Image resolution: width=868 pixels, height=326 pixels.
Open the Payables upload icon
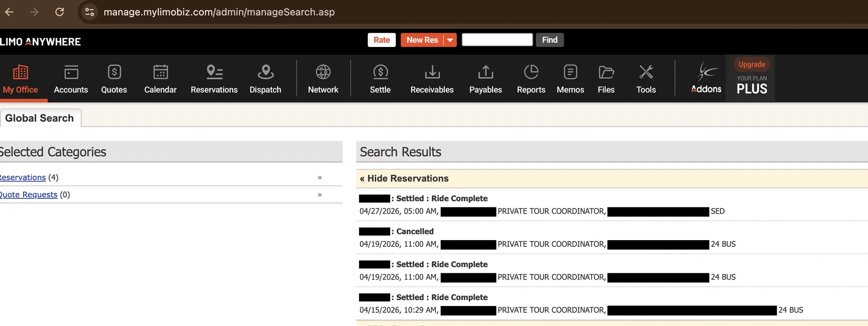(x=486, y=72)
